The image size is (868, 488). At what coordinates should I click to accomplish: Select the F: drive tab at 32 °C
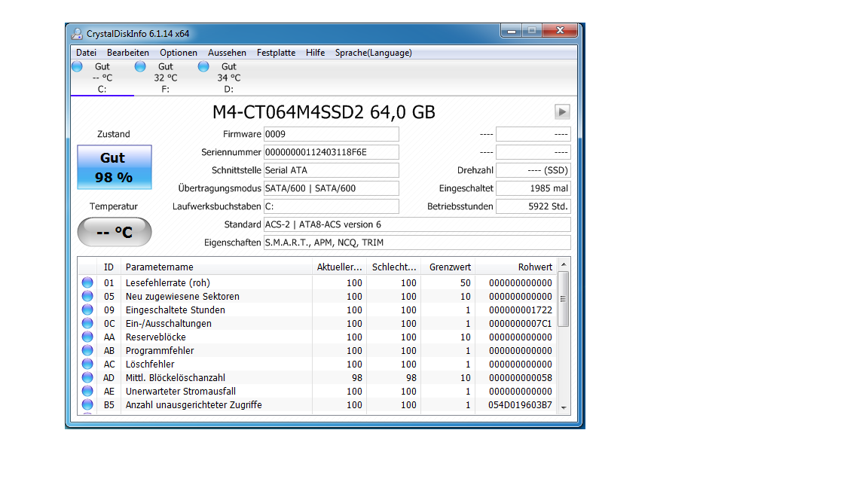(x=166, y=78)
